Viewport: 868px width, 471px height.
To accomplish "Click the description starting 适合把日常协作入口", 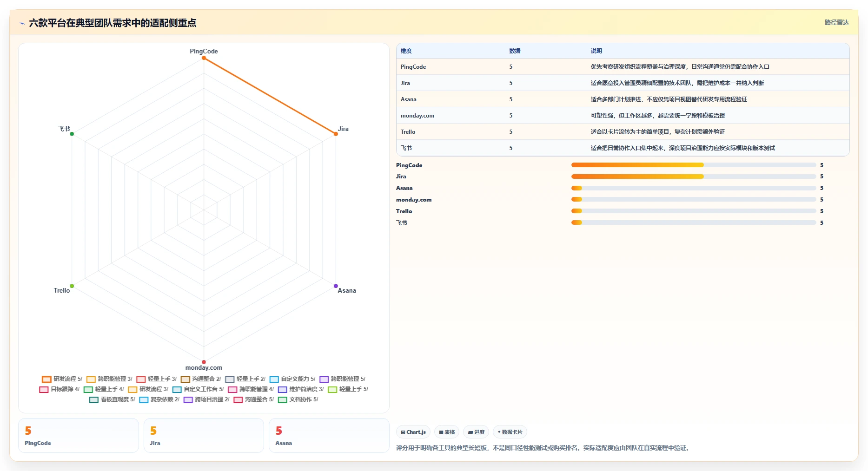I will (x=682, y=148).
